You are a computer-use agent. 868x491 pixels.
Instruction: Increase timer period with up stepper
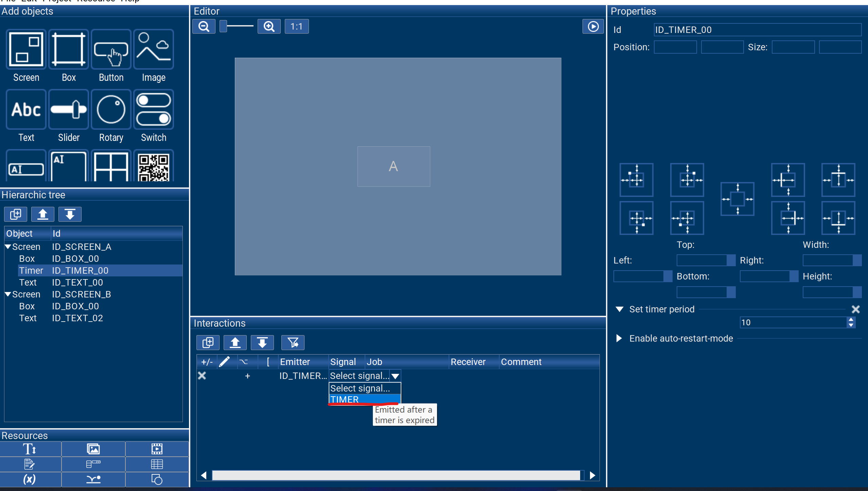pos(851,320)
